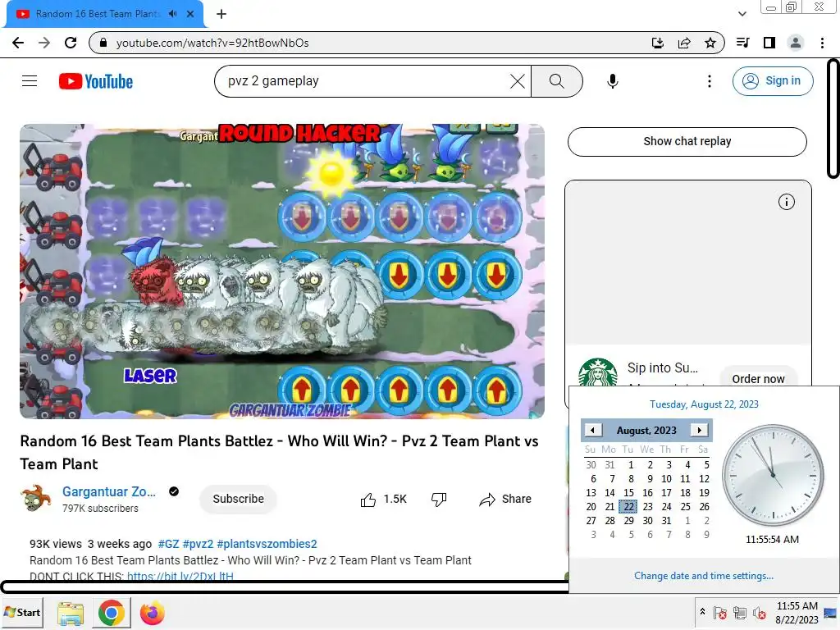Bookmark this tab with the star icon
This screenshot has width=840, height=630.
(x=710, y=43)
